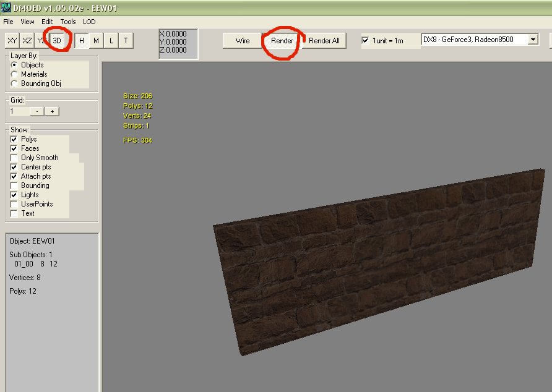Toggle the 1unit = 1m checkbox
Viewport: 552px width, 392px height.
tap(366, 41)
